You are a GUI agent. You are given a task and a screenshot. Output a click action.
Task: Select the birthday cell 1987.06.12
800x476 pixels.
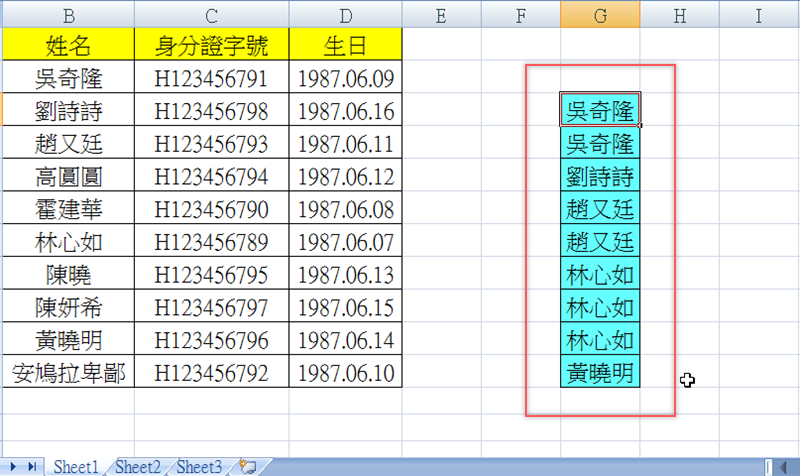345,176
